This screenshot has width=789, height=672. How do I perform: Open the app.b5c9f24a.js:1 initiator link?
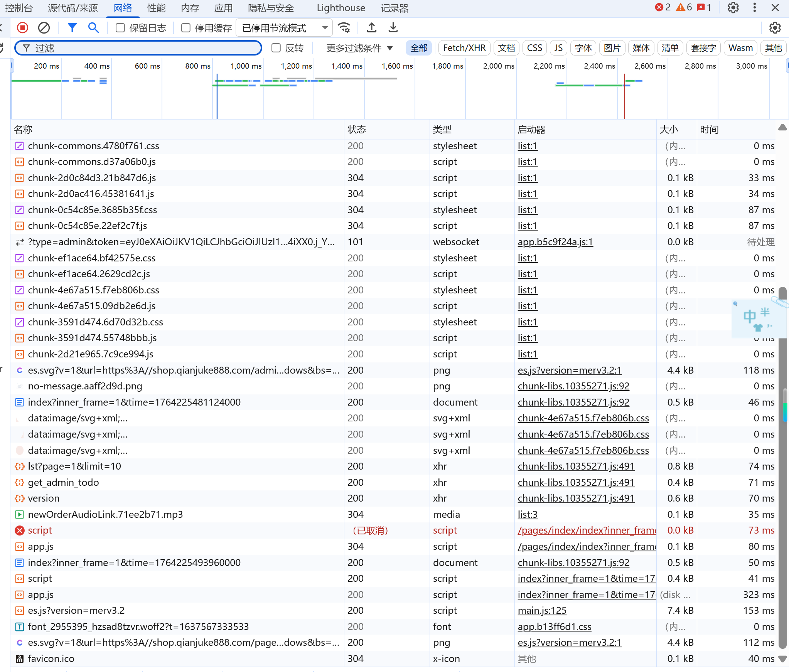coord(555,242)
